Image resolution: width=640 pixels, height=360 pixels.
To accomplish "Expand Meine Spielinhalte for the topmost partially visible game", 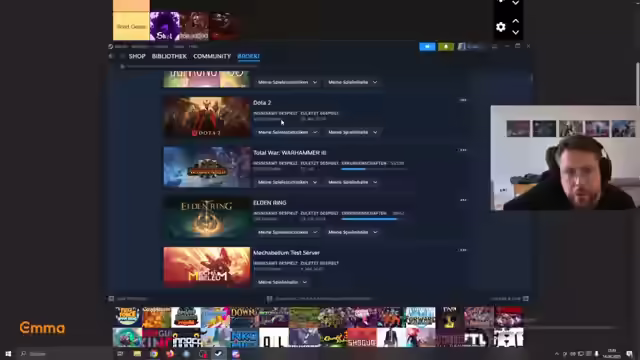I will [x=352, y=82].
